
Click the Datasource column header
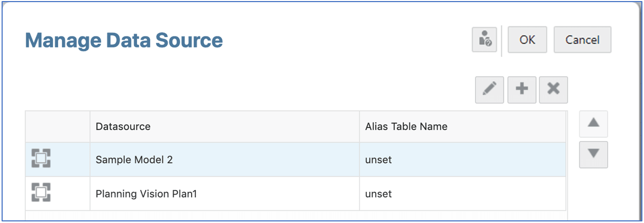(123, 126)
